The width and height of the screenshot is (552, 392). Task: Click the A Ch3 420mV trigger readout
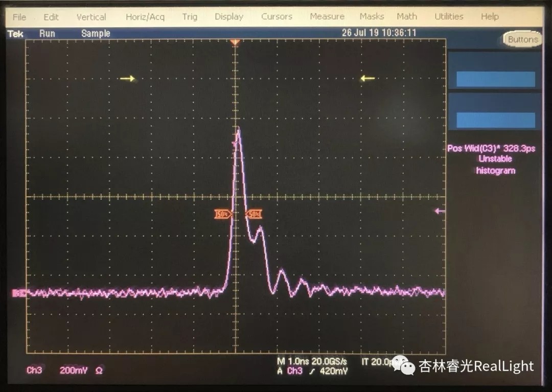point(312,371)
